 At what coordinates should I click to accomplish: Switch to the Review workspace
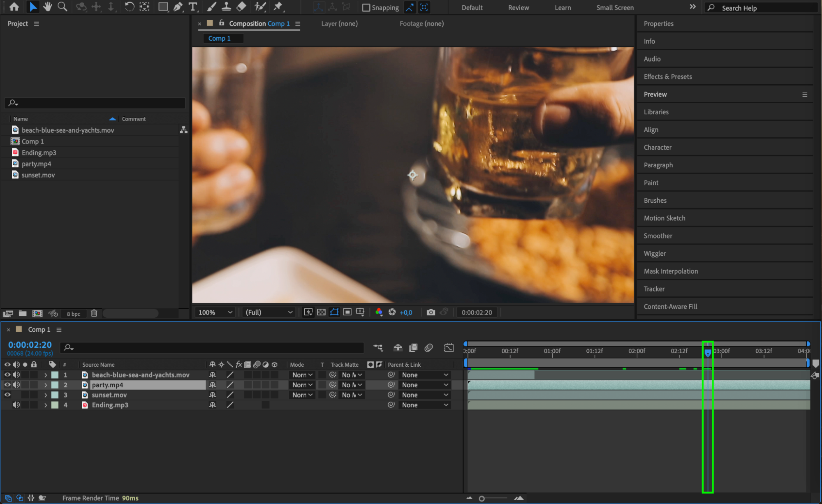point(518,7)
